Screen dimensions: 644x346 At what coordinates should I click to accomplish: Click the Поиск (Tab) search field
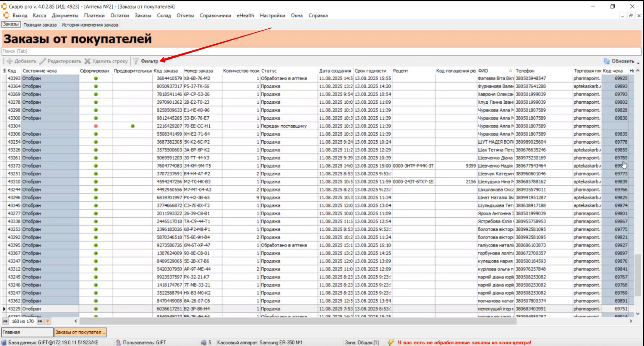coord(321,51)
